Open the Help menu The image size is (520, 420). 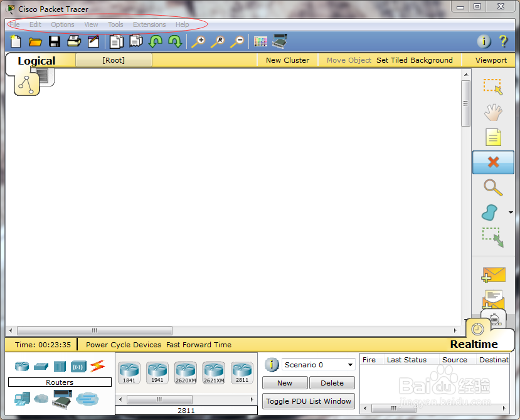182,24
